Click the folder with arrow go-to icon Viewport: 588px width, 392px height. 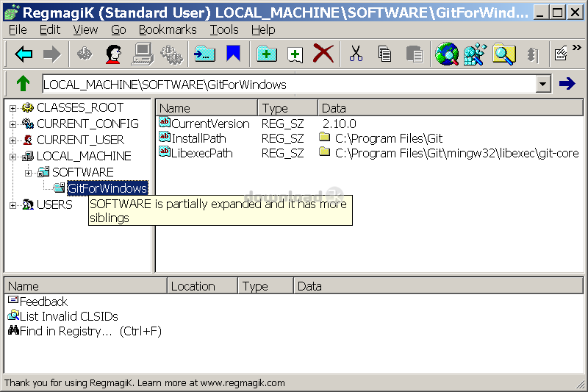point(204,54)
